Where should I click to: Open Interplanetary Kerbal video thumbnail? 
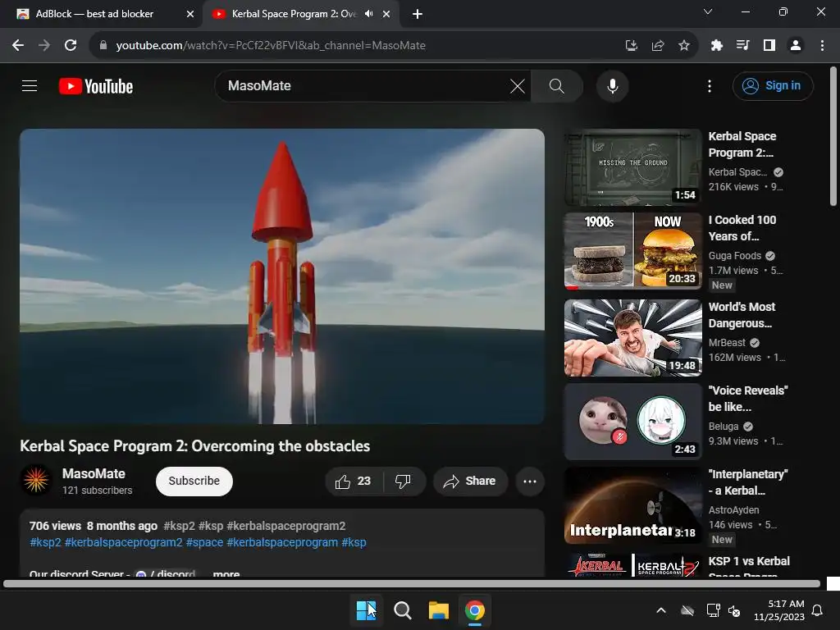coord(632,505)
